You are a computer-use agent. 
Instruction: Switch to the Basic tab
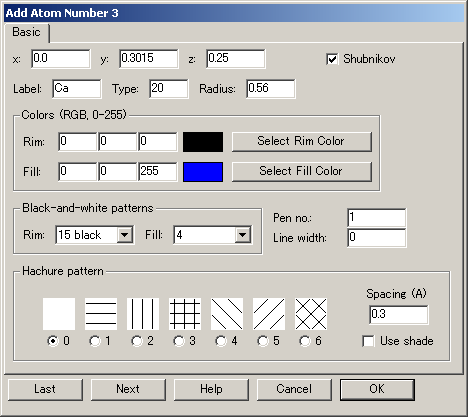tap(26, 32)
